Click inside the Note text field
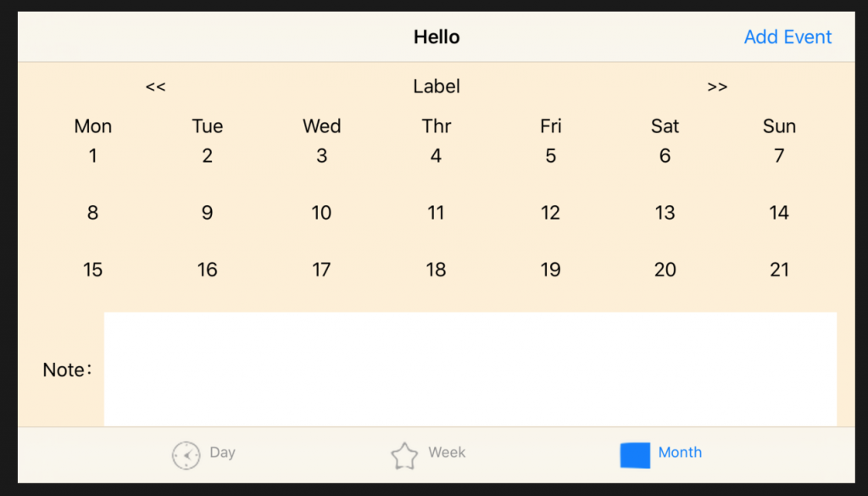Viewport: 868px width, 496px height. (x=470, y=369)
